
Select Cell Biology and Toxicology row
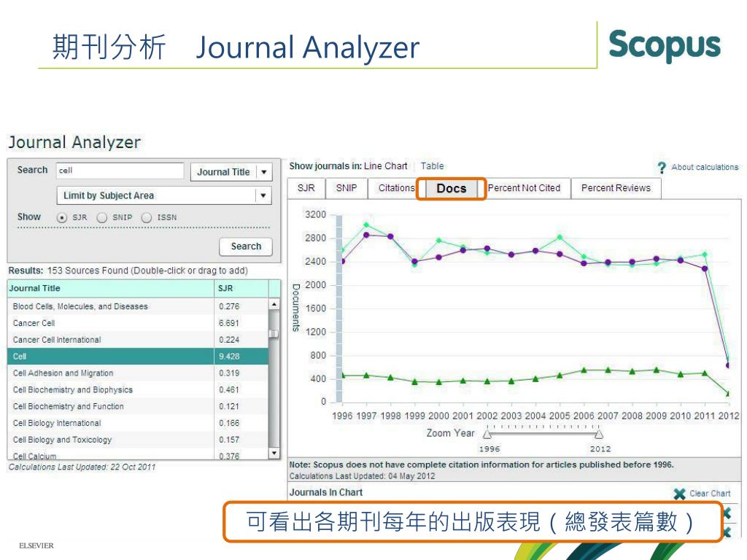138,440
